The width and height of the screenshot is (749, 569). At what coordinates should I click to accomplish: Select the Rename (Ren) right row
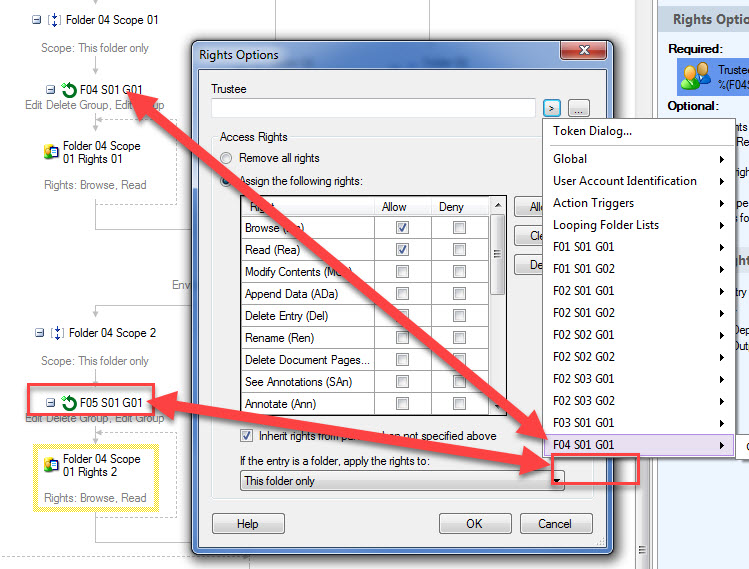(x=365, y=338)
